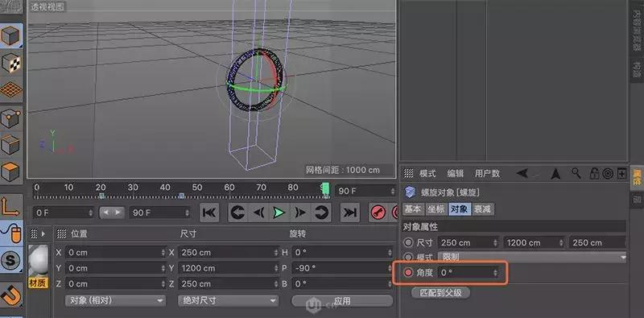Go to next keyframe button

[320, 213]
